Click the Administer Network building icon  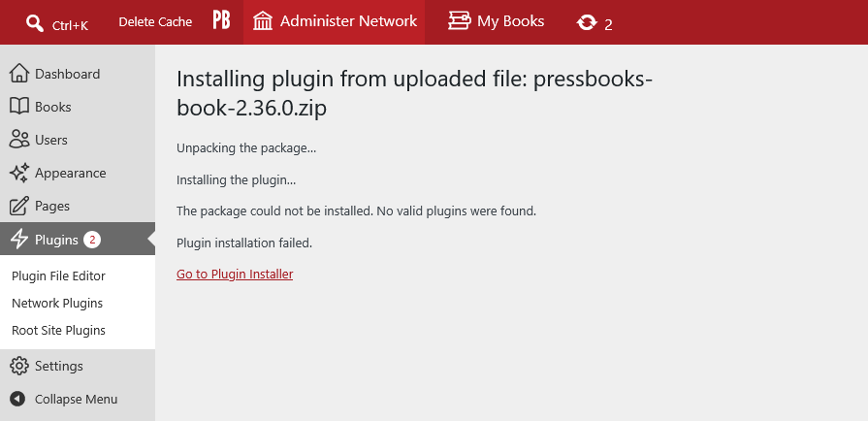click(x=263, y=21)
